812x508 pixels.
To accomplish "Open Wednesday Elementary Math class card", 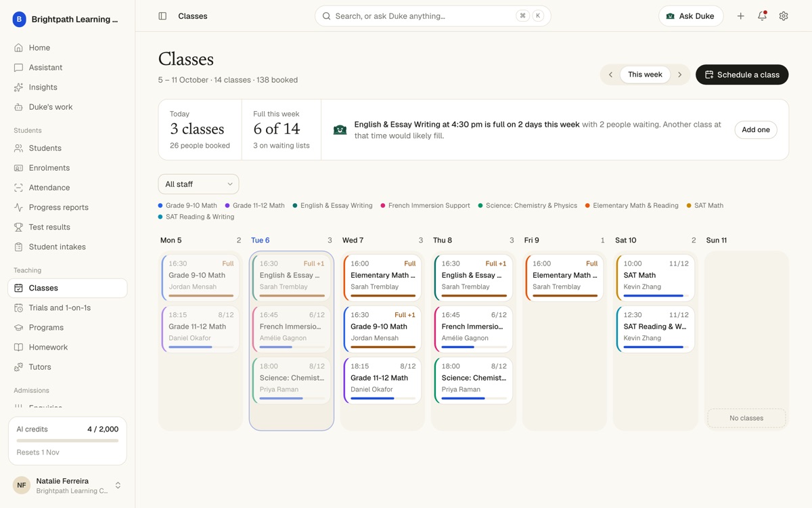I will pyautogui.click(x=382, y=278).
